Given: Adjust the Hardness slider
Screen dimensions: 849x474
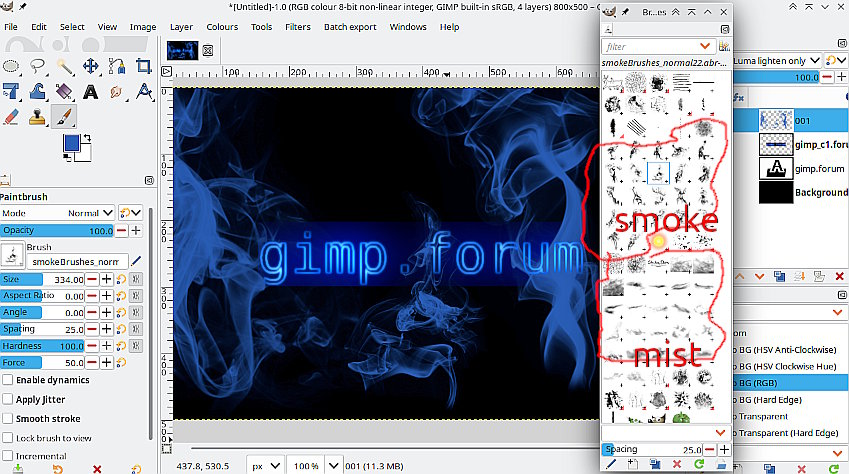Looking at the screenshot, I should [x=43, y=346].
